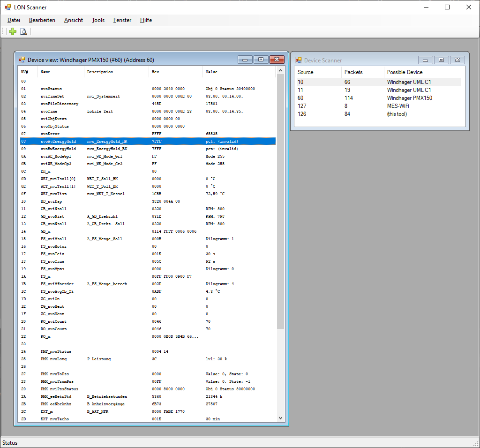The image size is (480, 448).
Task: Click the Status text in status bar
Action: pos(10,443)
